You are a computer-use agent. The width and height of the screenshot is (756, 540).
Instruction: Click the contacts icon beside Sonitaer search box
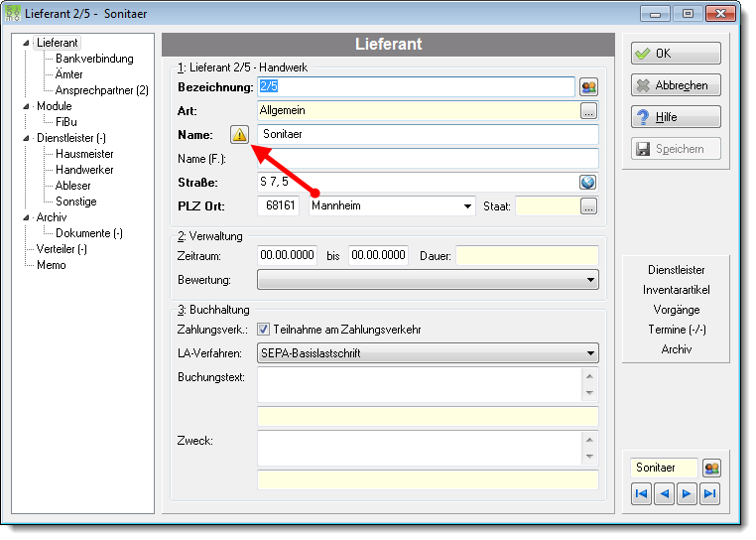click(711, 469)
